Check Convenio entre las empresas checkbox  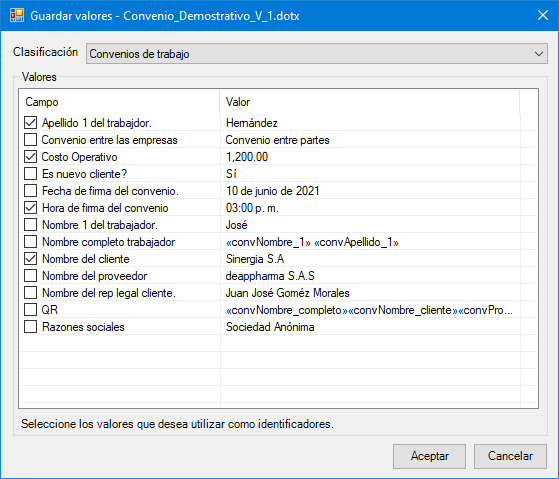tap(30, 140)
